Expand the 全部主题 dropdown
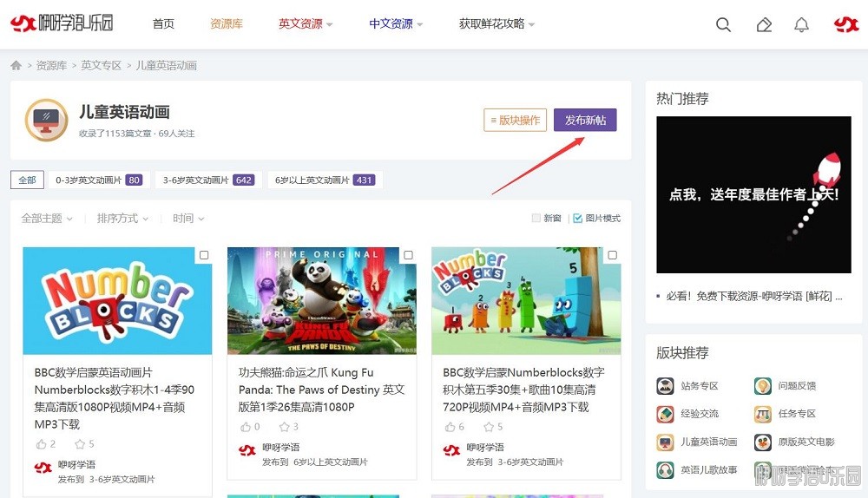This screenshot has height=498, width=868. [x=47, y=219]
